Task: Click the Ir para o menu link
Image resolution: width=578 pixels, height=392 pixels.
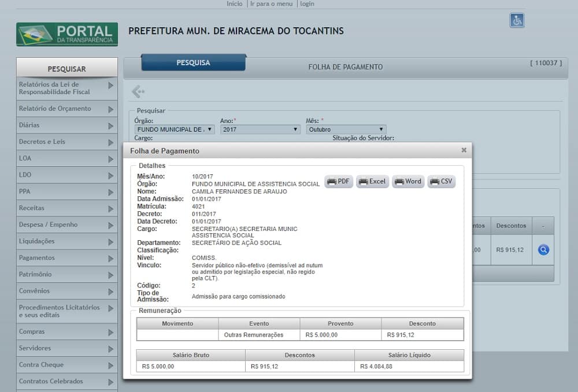Action: 271,3
